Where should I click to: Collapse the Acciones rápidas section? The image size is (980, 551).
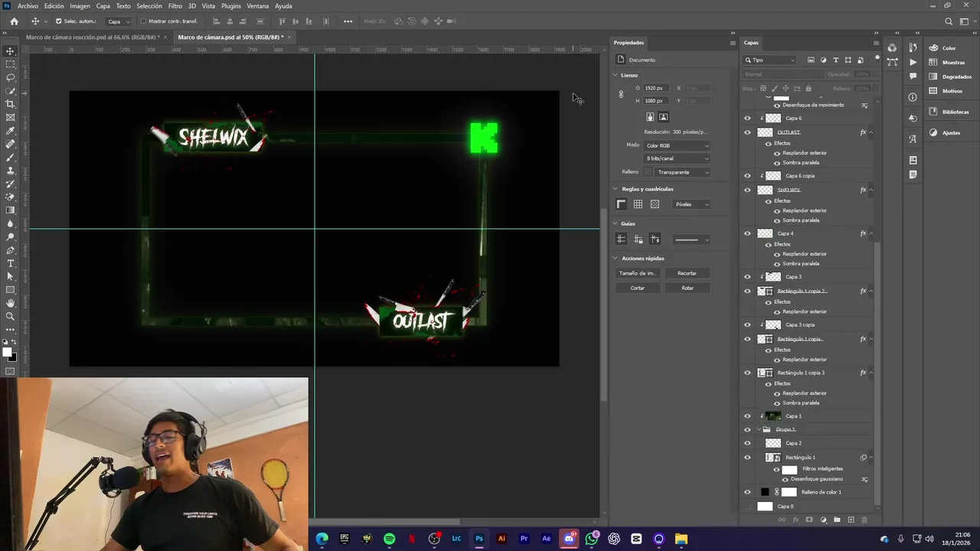click(x=615, y=259)
